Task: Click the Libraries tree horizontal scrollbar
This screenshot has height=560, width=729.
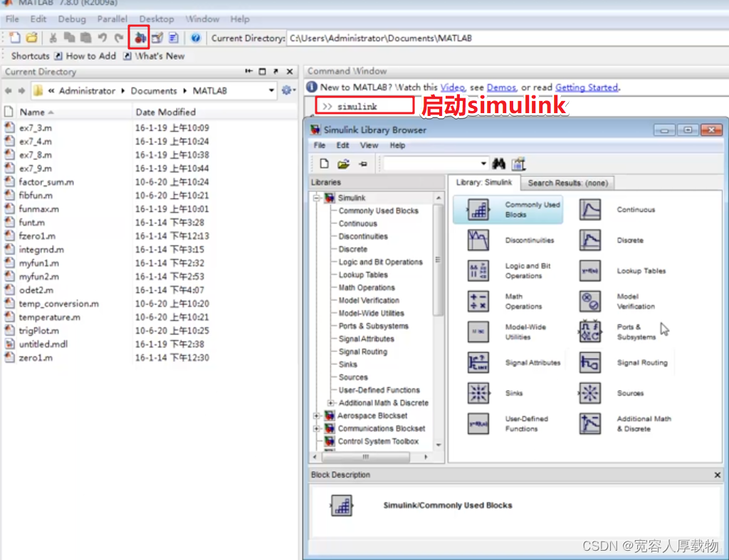Action: pyautogui.click(x=365, y=458)
